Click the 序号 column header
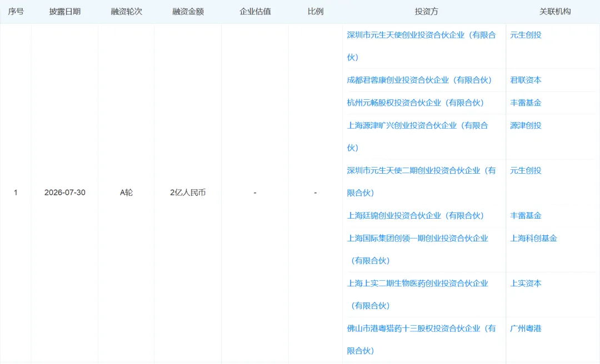This screenshot has width=600, height=364. pos(16,12)
